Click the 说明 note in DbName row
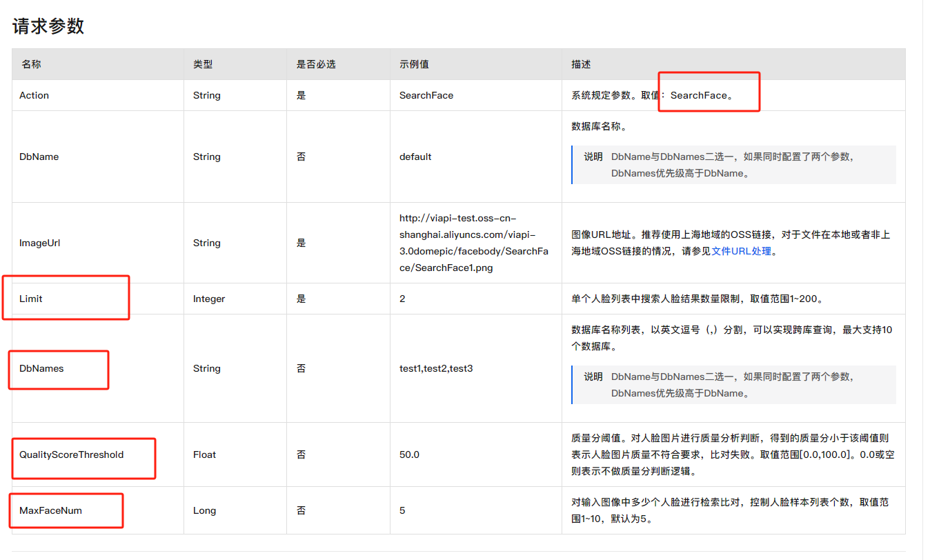The image size is (930, 560). click(x=733, y=165)
